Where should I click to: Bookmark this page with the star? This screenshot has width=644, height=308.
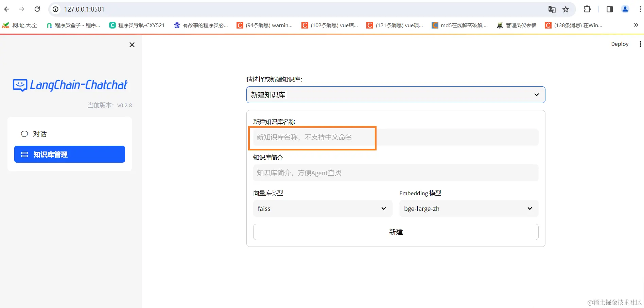[x=566, y=9]
